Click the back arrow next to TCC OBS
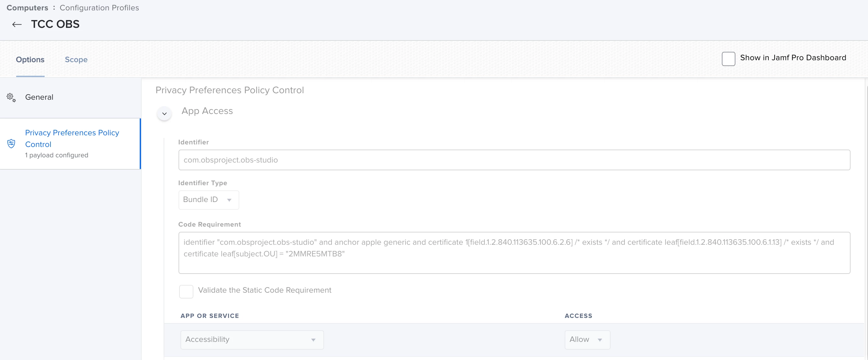This screenshot has width=868, height=360. coord(17,24)
